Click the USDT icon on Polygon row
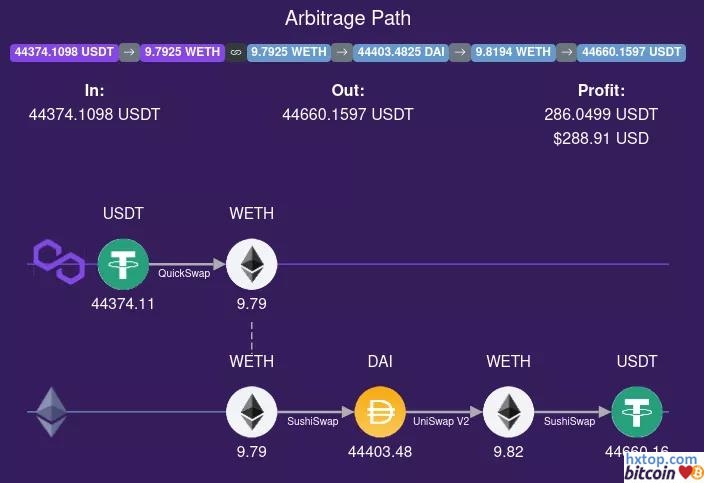Viewport: 704px width, 483px height. tap(123, 264)
